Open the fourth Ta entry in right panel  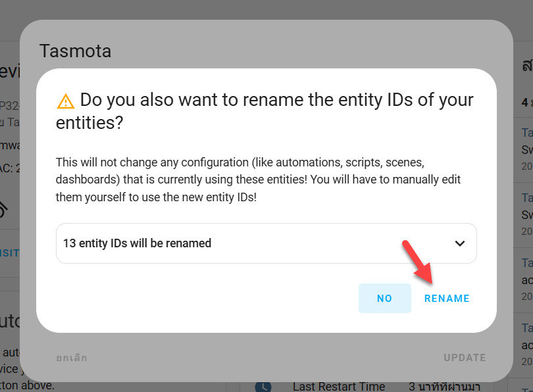[527, 328]
